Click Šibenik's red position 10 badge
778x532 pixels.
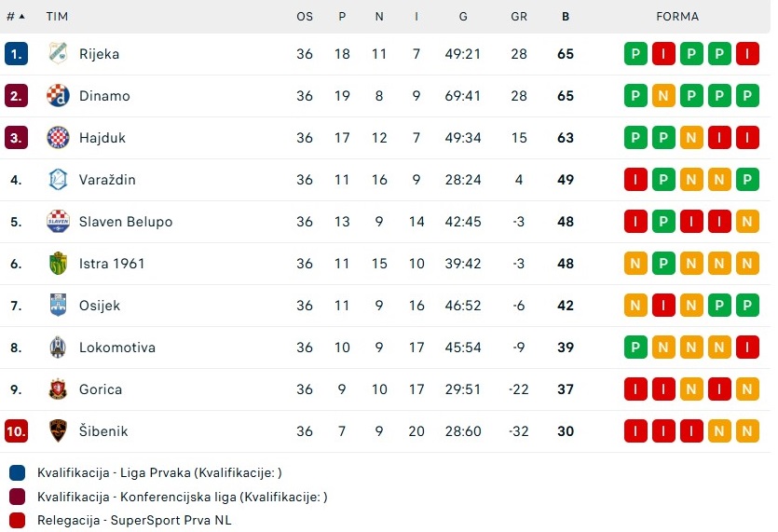click(17, 430)
